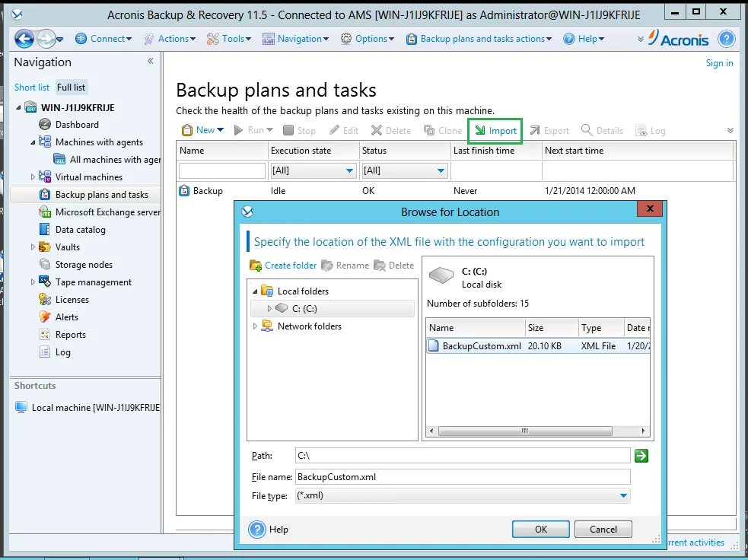
Task: Click the Clone toolbar button
Action: click(443, 130)
